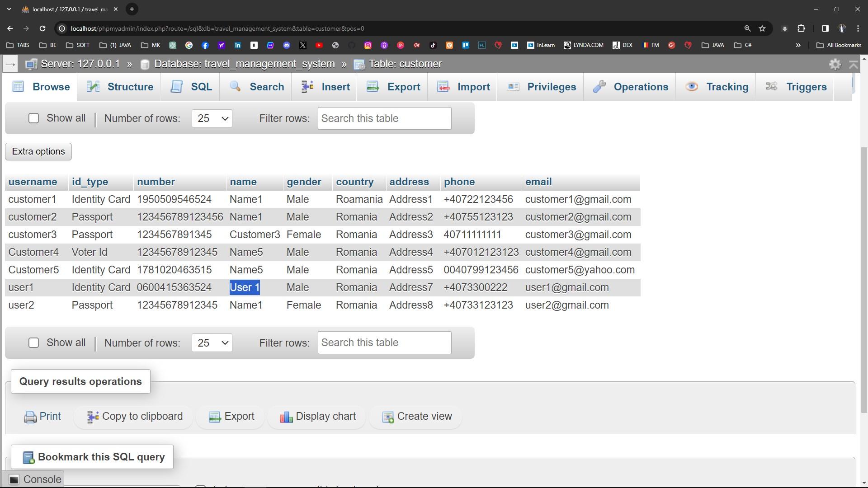The image size is (868, 488).
Task: Click the page settings gear icon
Action: (x=835, y=64)
